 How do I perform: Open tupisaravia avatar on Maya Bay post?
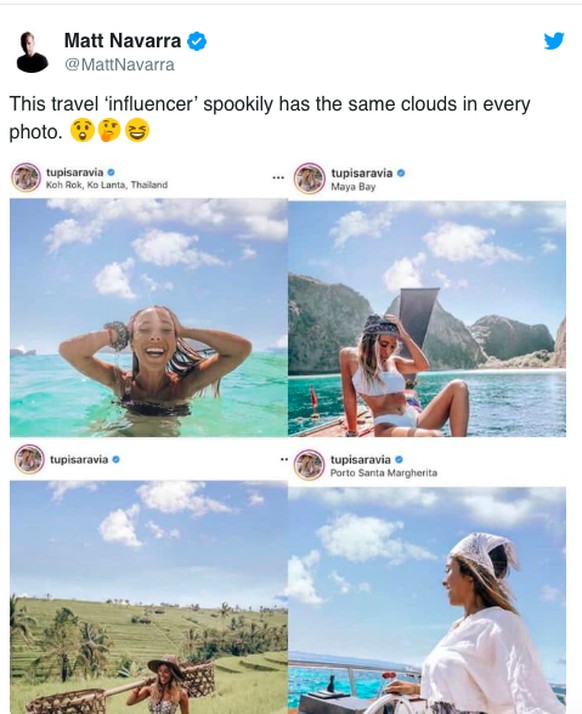tap(309, 178)
